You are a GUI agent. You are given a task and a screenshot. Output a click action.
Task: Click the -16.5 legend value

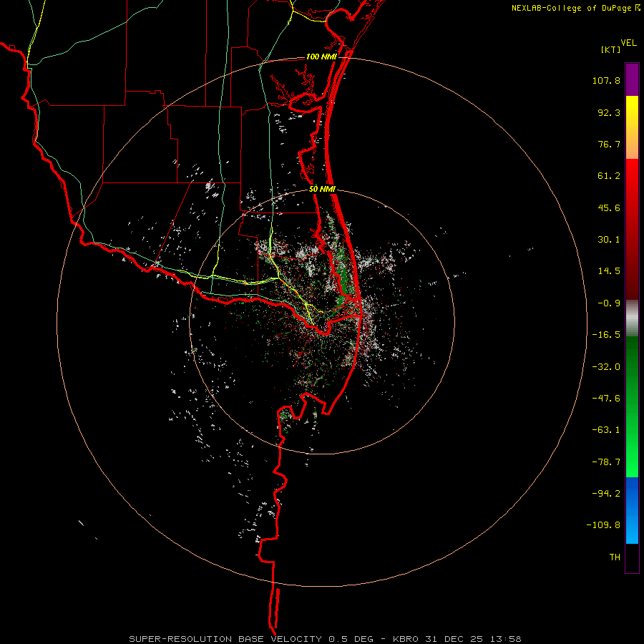[606, 335]
